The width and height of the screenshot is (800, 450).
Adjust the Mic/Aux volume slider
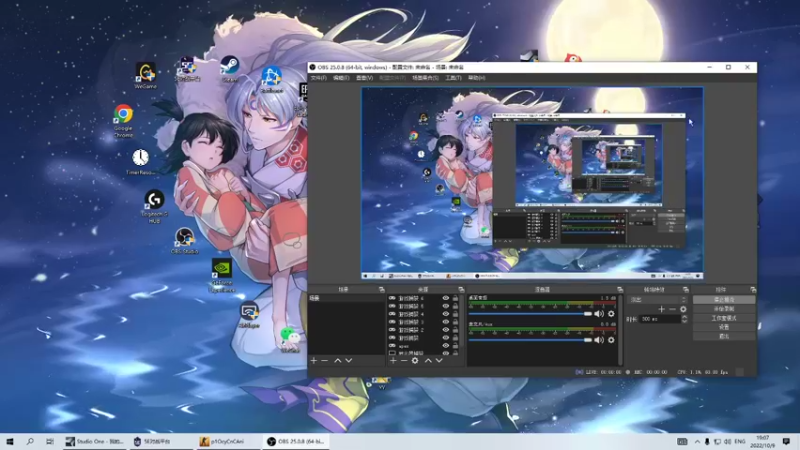tap(530, 340)
